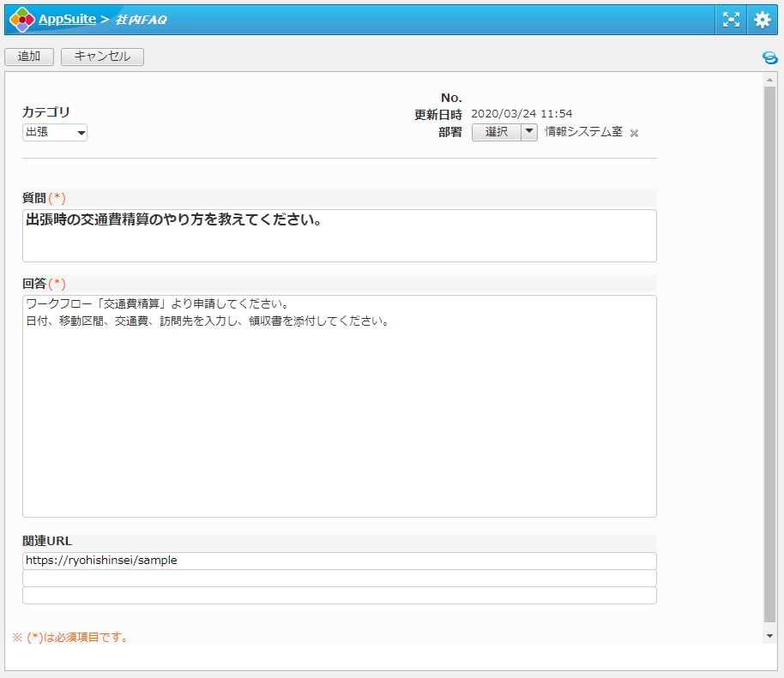Click the colorful AppSuite logo icon

coord(21,19)
